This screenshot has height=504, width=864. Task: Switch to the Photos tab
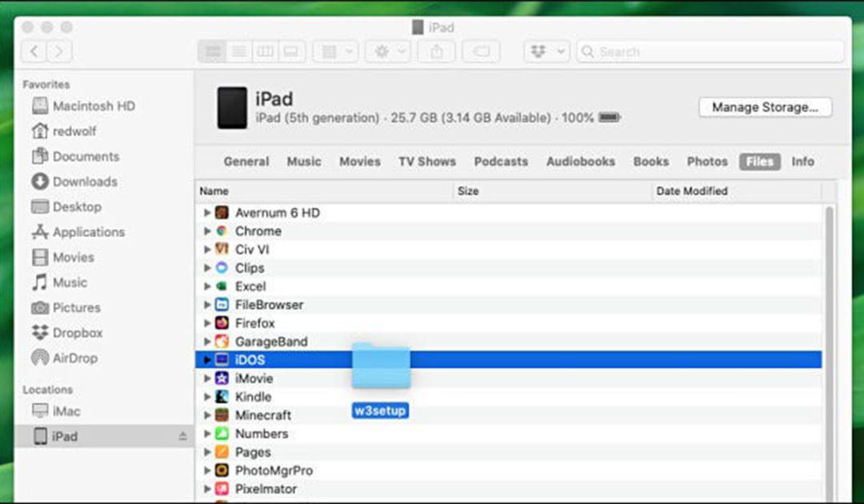707,162
